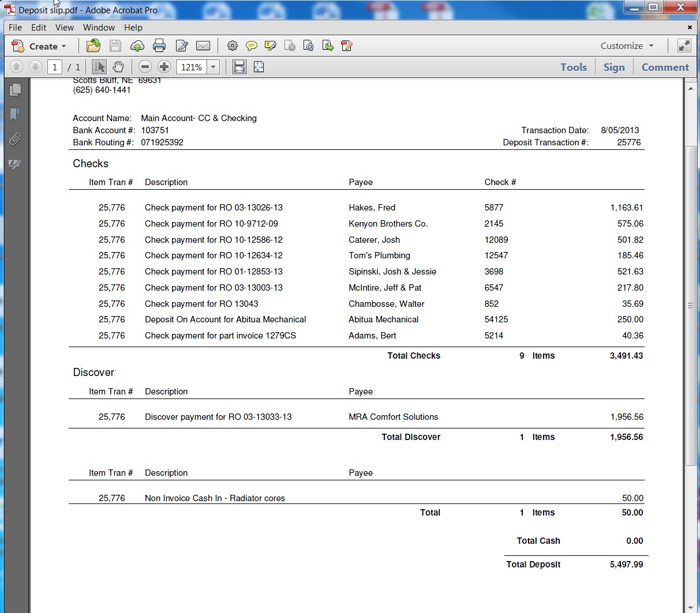700x613 pixels.
Task: Click the Delete Pages icon
Action: [290, 46]
